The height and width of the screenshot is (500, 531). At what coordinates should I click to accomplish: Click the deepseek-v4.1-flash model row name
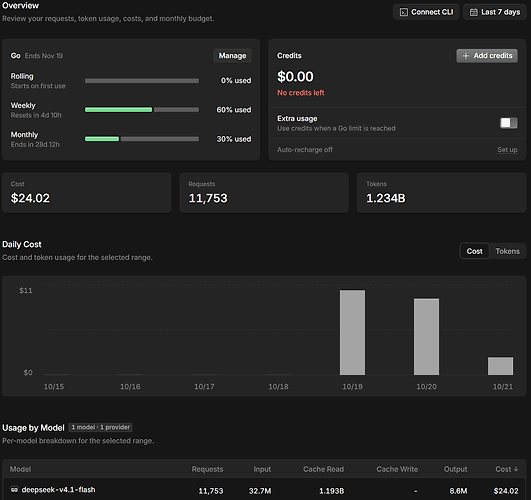click(x=58, y=490)
